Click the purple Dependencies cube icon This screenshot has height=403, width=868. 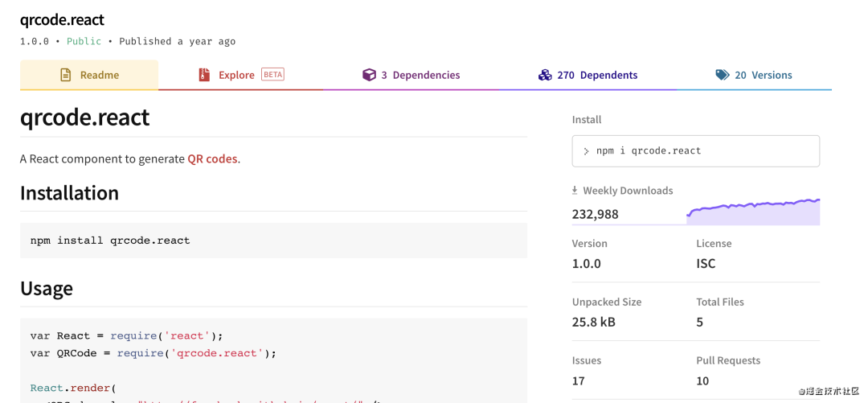369,75
